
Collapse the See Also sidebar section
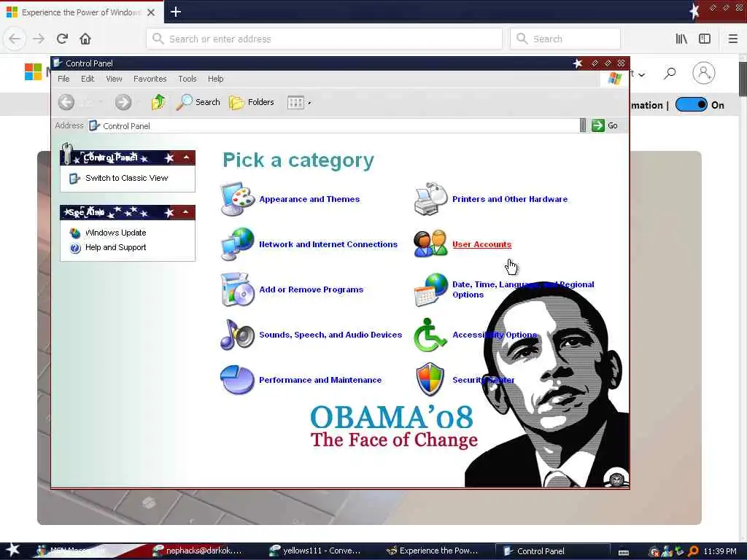(186, 212)
